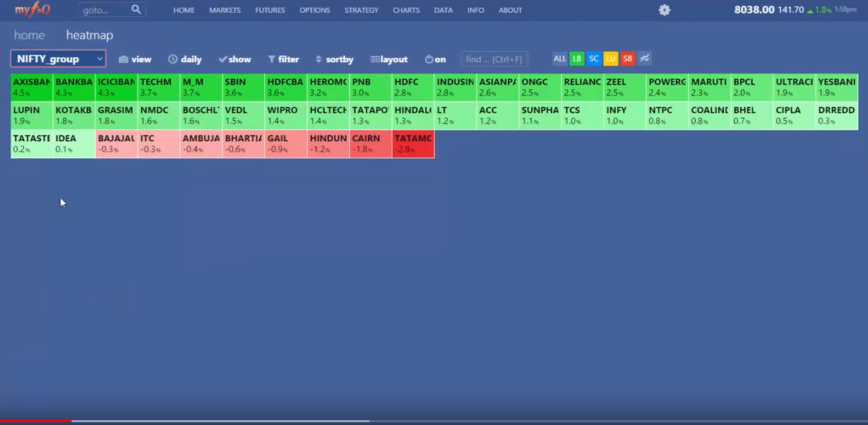Viewport: 868px width, 425px height.
Task: Open the CHARTS menu
Action: click(406, 10)
